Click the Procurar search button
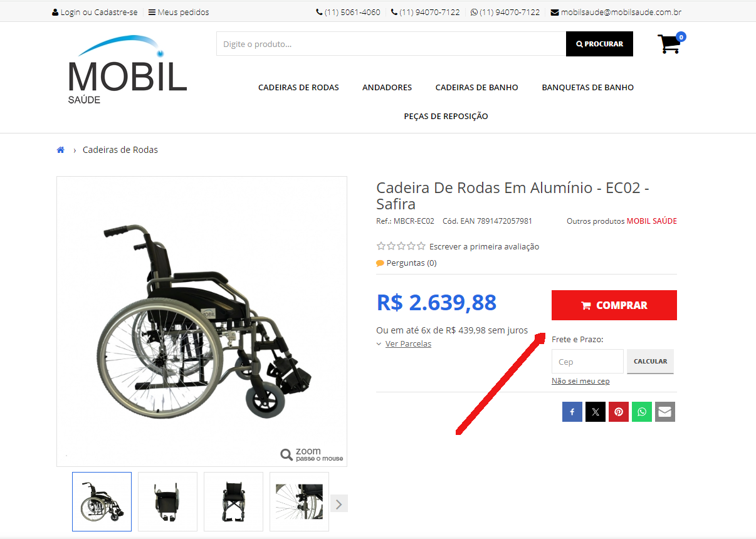 coord(599,44)
